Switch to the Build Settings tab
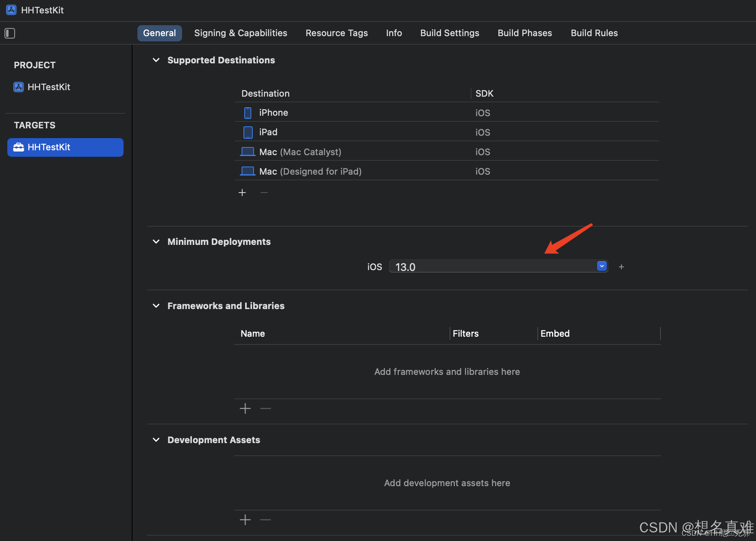Screen dimensions: 756x541 click(x=450, y=33)
